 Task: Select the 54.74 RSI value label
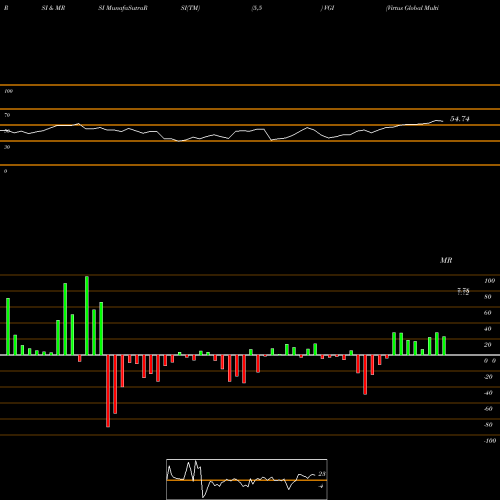[460, 119]
